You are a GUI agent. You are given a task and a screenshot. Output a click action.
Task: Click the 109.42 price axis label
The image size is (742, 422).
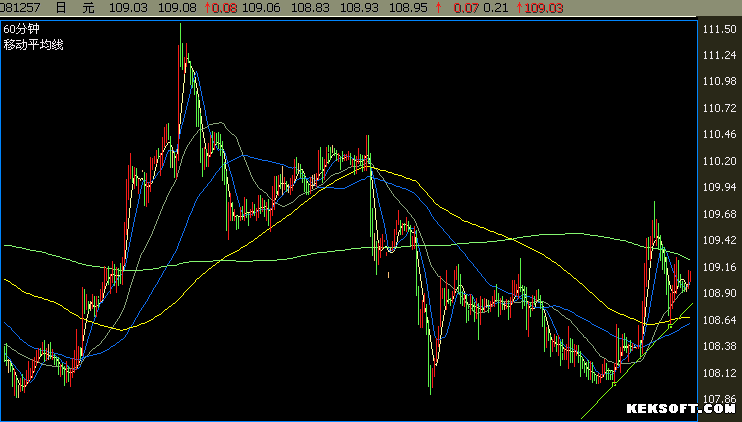719,240
